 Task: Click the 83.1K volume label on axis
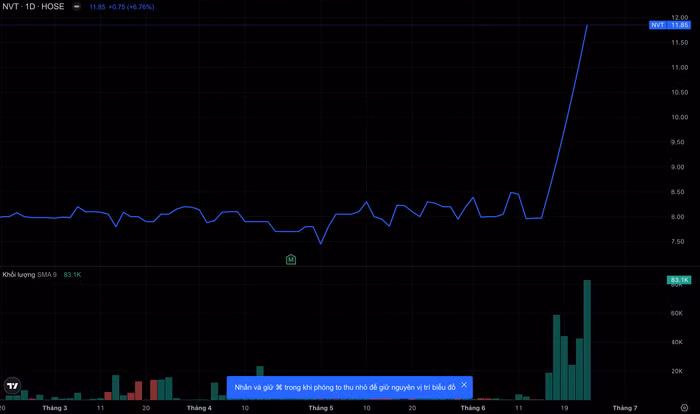pos(680,280)
